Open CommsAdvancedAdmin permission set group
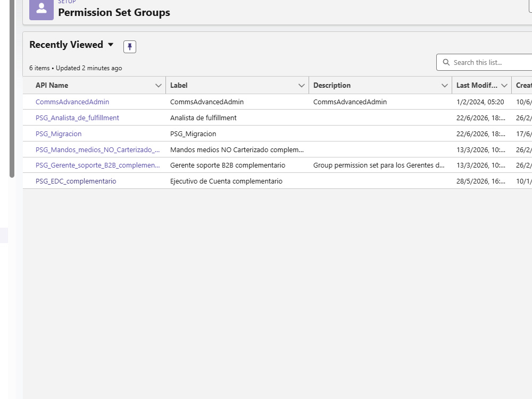Screen dimensions: 532x399 click(x=72, y=102)
